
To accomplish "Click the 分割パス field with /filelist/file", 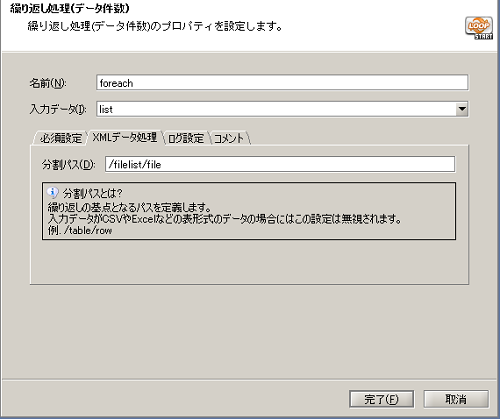I will (280, 164).
